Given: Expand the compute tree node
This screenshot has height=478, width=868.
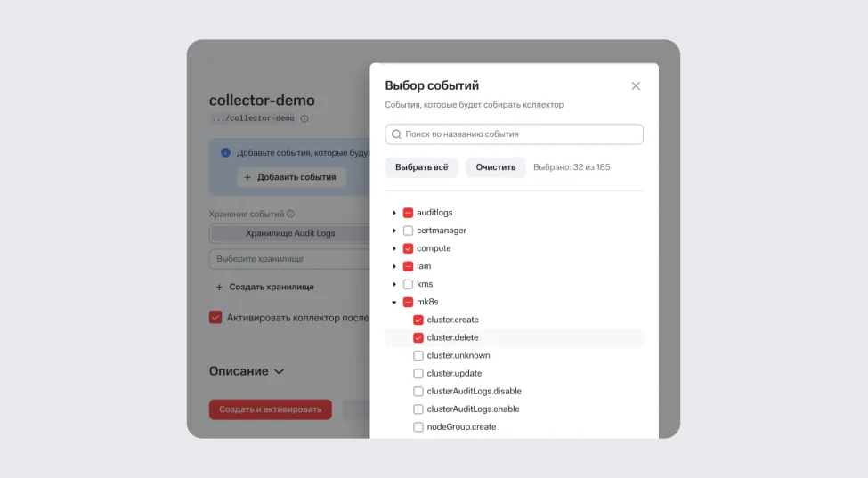Looking at the screenshot, I should coord(394,248).
